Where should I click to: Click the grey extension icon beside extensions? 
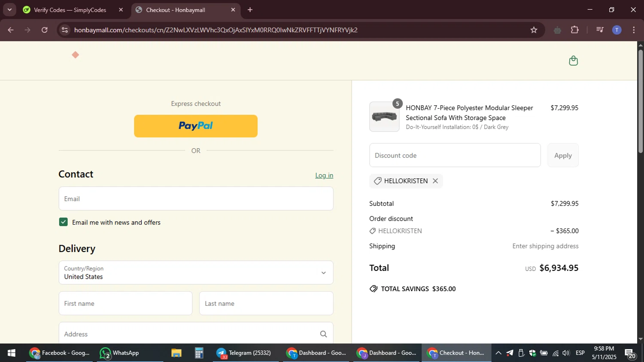pos(557,30)
